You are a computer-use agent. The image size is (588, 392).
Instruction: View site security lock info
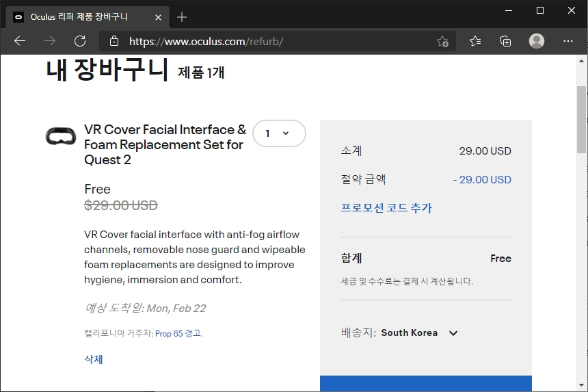[x=114, y=41]
